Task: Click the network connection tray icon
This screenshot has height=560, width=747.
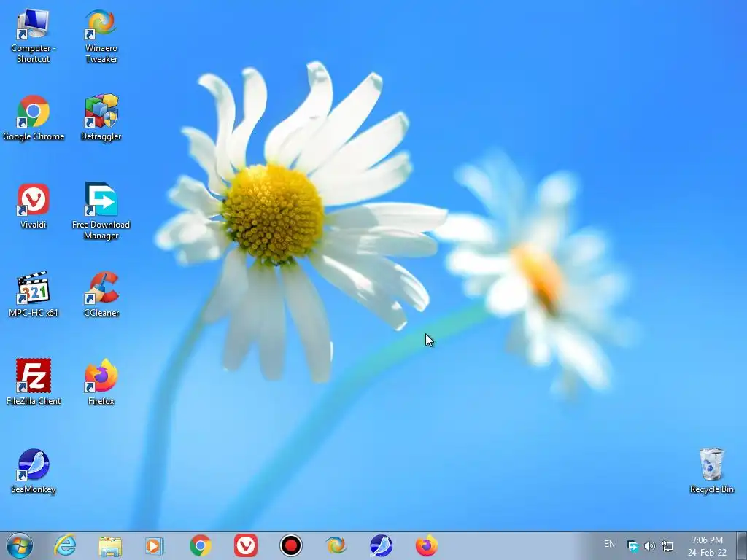Action: [667, 546]
